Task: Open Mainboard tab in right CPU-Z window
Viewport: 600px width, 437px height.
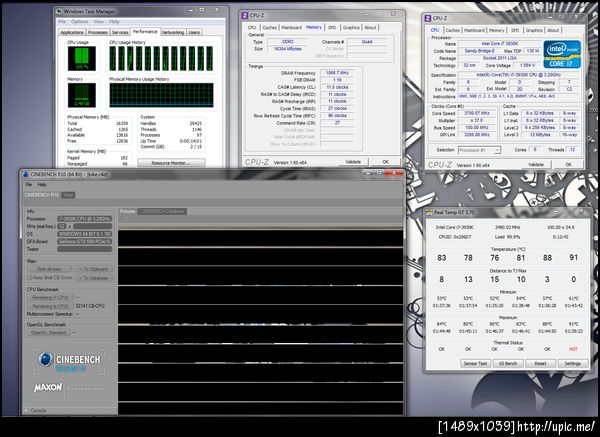Action: click(x=474, y=30)
